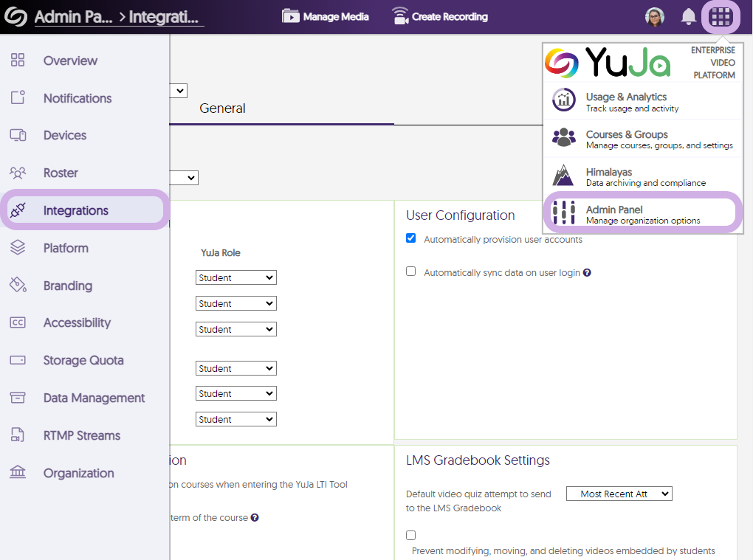Open Usage & Analytics from the menu
Image resolution: width=753 pixels, height=560 pixels.
(626, 102)
